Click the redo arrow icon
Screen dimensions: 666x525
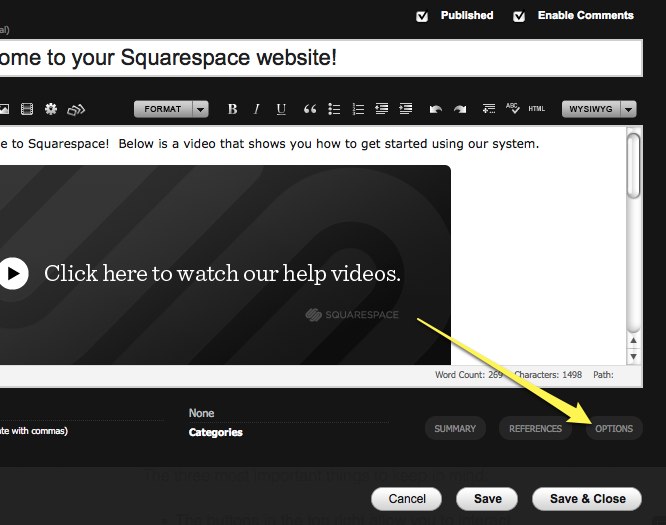click(x=460, y=109)
